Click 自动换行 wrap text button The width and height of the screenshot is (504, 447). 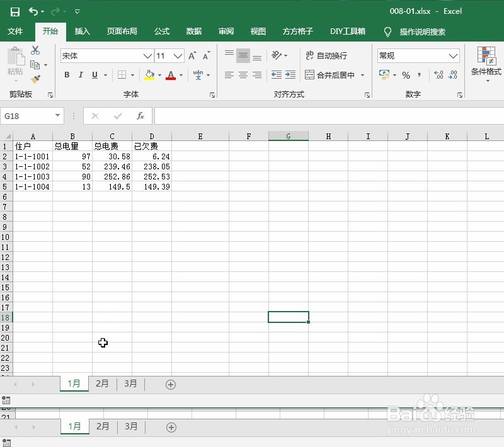click(x=326, y=55)
